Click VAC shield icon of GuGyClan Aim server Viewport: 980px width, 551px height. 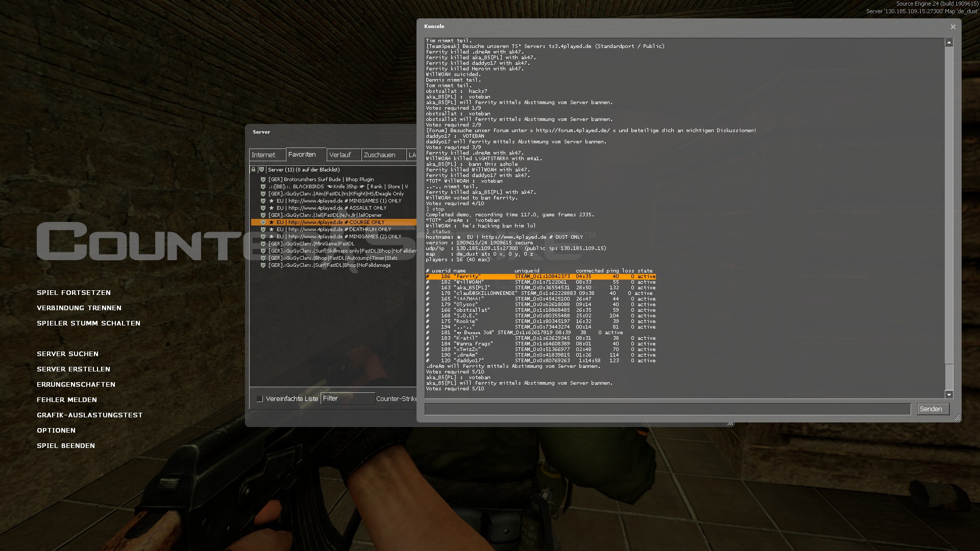pyautogui.click(x=263, y=194)
